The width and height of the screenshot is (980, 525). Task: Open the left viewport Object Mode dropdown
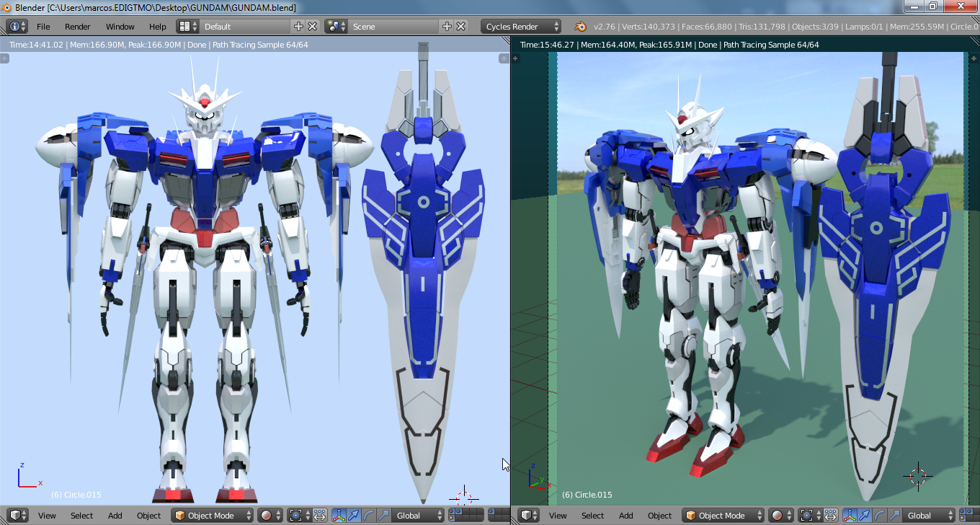(213, 516)
